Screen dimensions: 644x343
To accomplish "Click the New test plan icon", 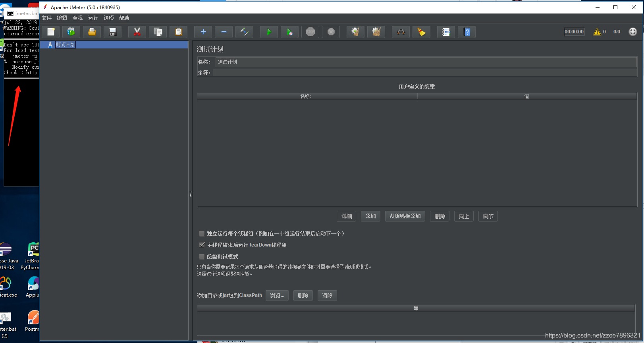I will [x=50, y=32].
